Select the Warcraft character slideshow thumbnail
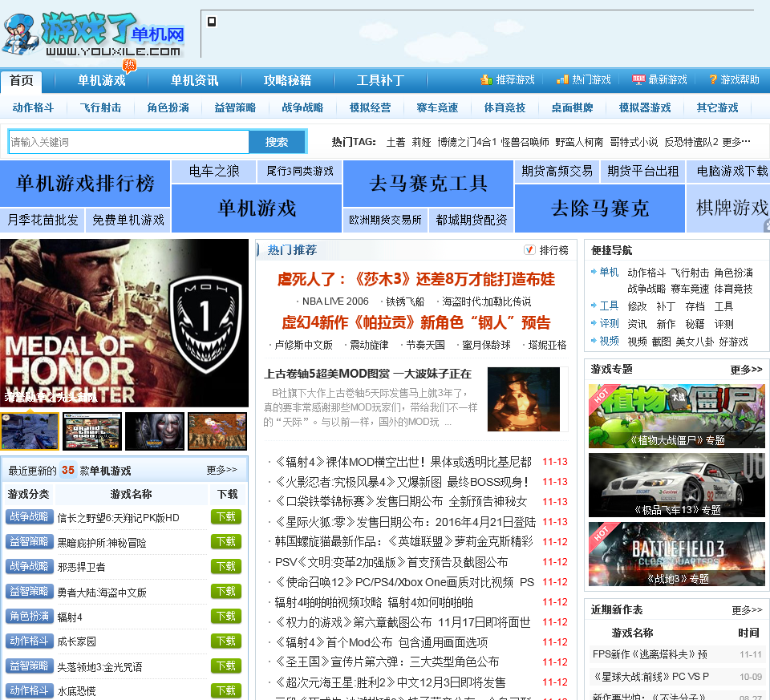Screen dimensions: 770x700 coord(155,431)
